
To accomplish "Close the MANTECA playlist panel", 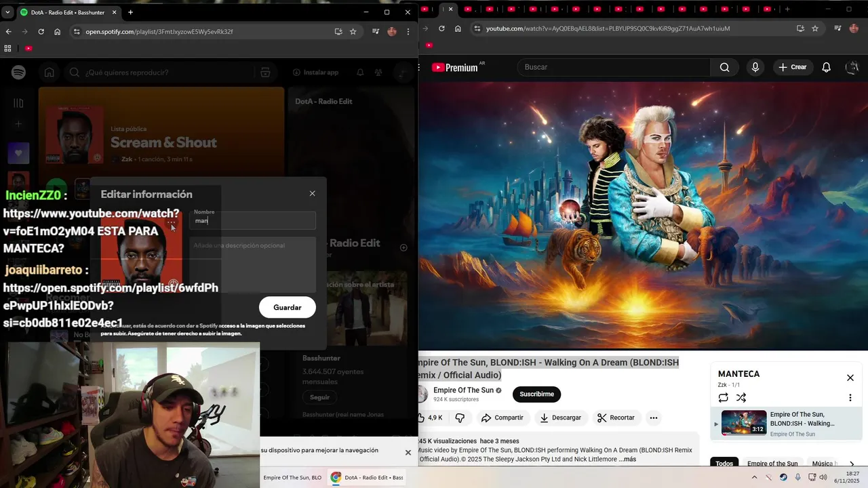I will pos(850,378).
